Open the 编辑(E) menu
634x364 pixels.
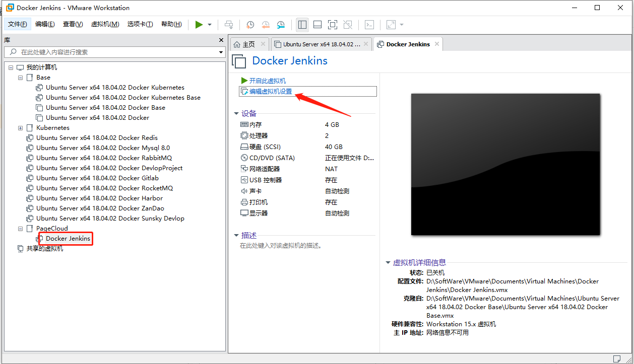coord(45,24)
